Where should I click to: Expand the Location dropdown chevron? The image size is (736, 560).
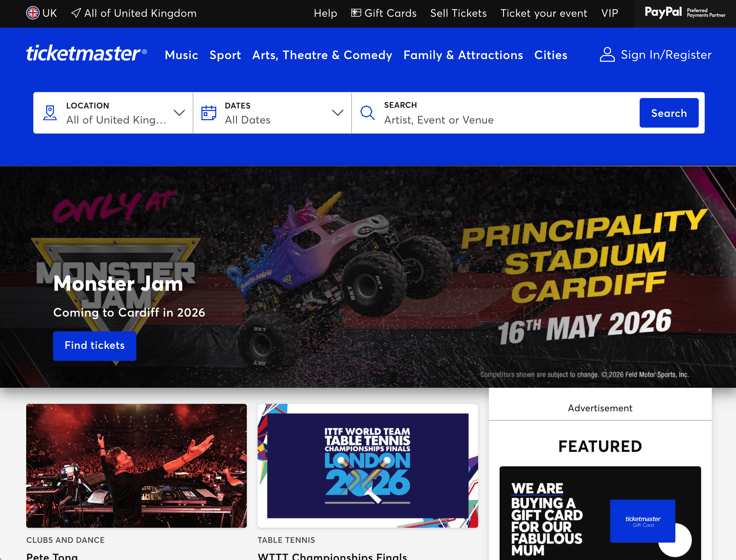pyautogui.click(x=179, y=112)
